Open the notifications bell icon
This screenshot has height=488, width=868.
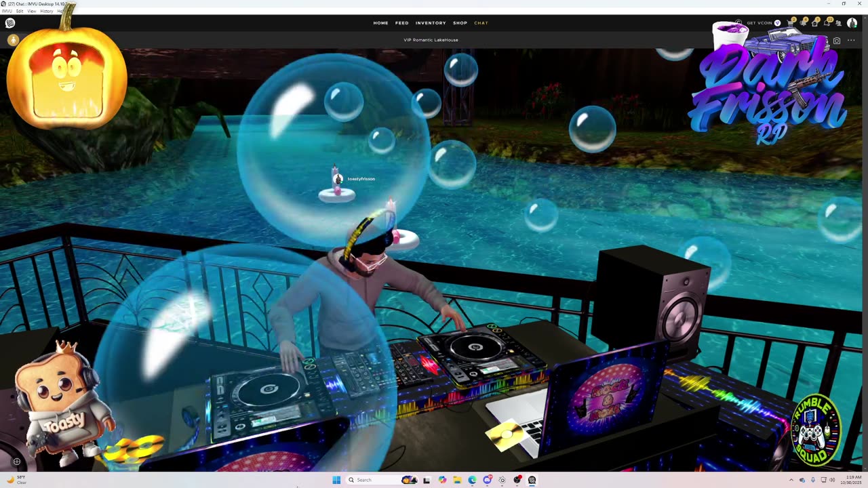pyautogui.click(x=804, y=23)
